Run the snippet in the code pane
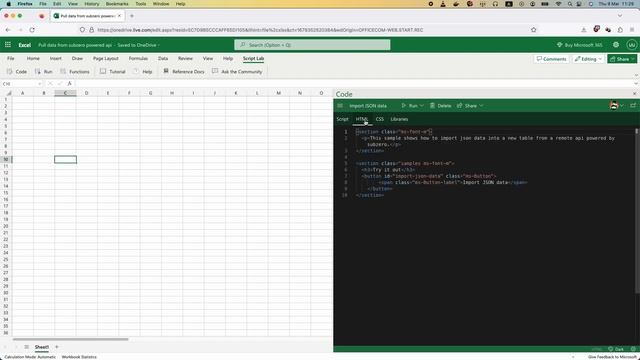Viewport: 640px width, 360px height. 409,106
